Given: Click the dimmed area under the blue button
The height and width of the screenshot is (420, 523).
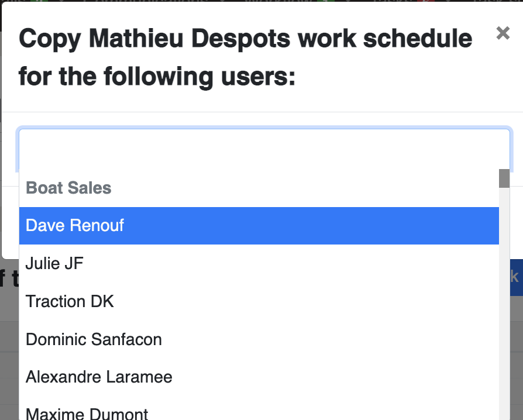Looking at the screenshot, I should (517, 357).
